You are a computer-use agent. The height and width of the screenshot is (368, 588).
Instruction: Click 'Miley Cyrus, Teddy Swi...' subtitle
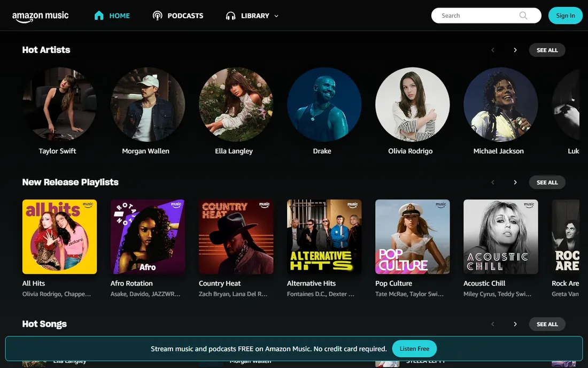point(497,294)
